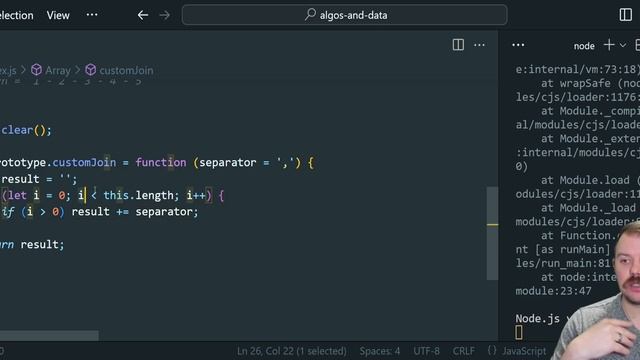
Task: Split the editor to the right
Action: pos(458,45)
